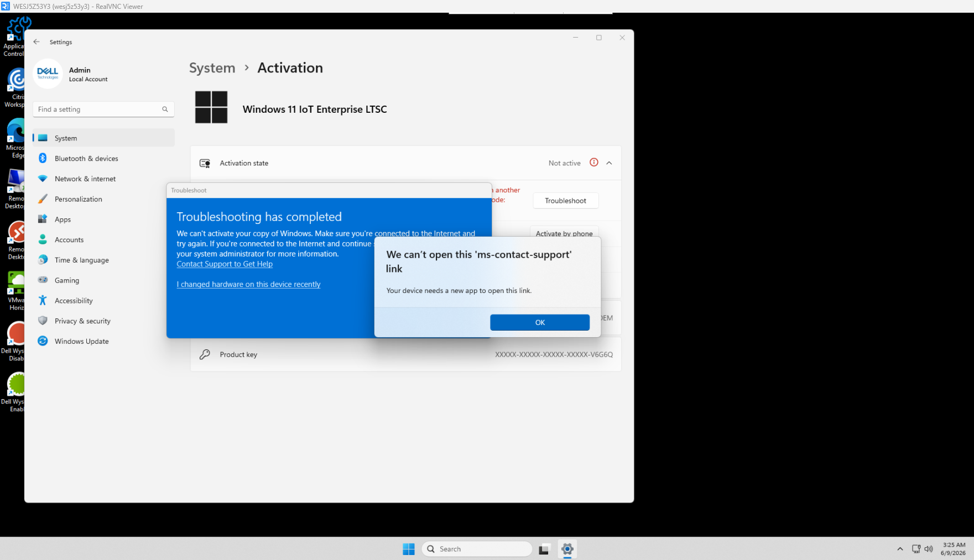This screenshot has height=560, width=974.
Task: Click the Network wifi icon in the sidebar
Action: click(43, 179)
